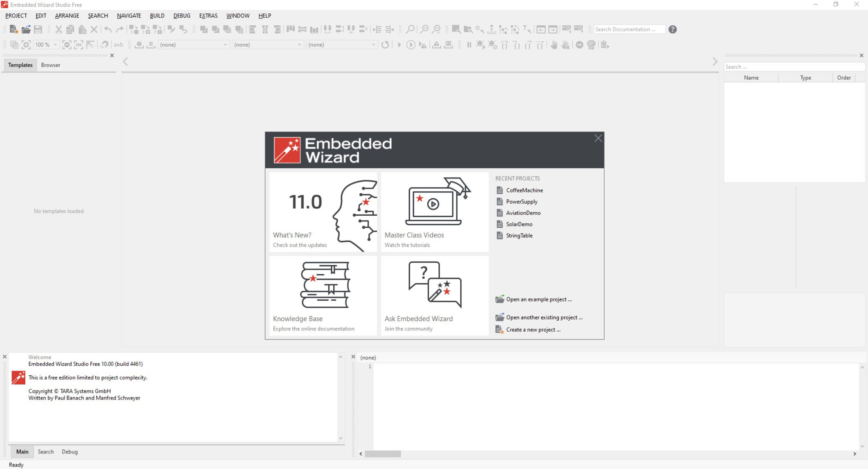Click the cut scissors icon
This screenshot has width=868, height=469.
[x=58, y=29]
